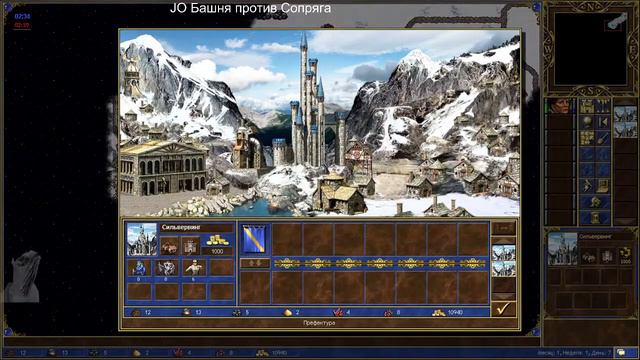Select the stone gargoyle creature icon

click(x=167, y=268)
